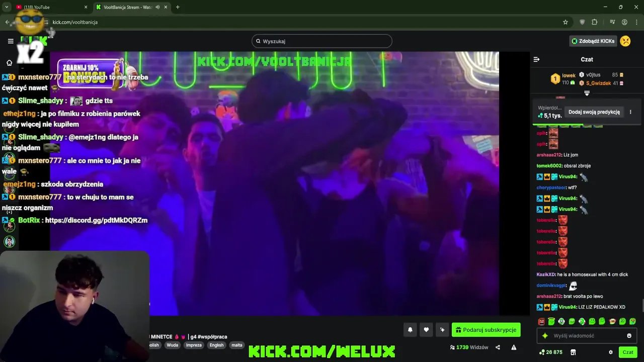Click chat message 'brat voolta po lewo'
Image resolution: width=644 pixels, height=362 pixels.
coord(583,297)
